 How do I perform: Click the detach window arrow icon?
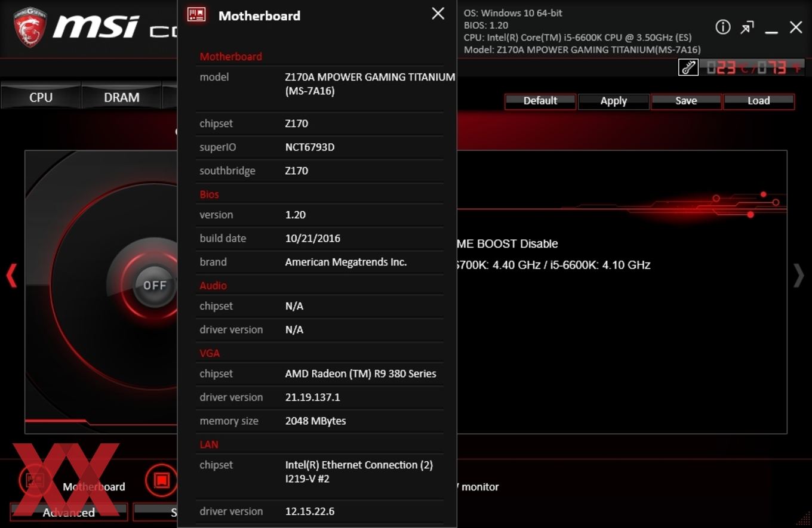[x=747, y=27]
